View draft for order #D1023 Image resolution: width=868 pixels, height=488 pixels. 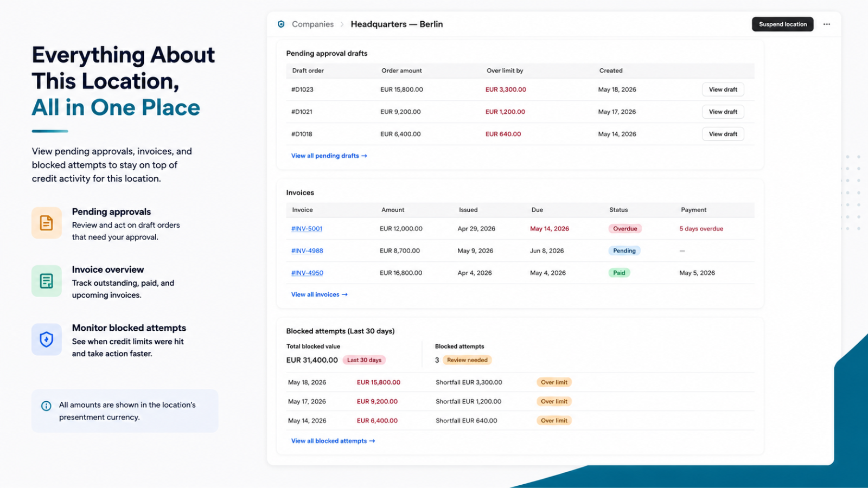723,89
